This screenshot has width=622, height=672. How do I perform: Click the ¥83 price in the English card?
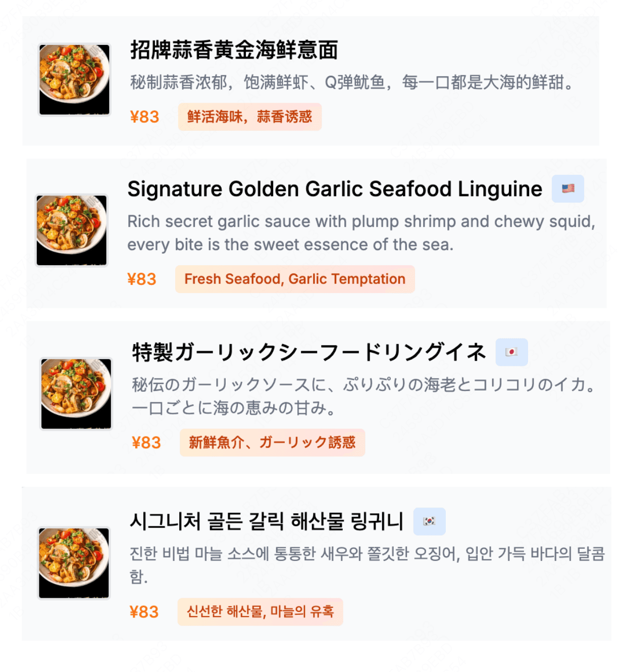point(142,279)
